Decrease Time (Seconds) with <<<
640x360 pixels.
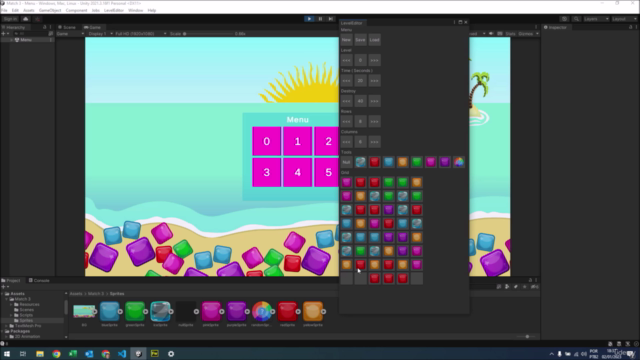point(346,80)
